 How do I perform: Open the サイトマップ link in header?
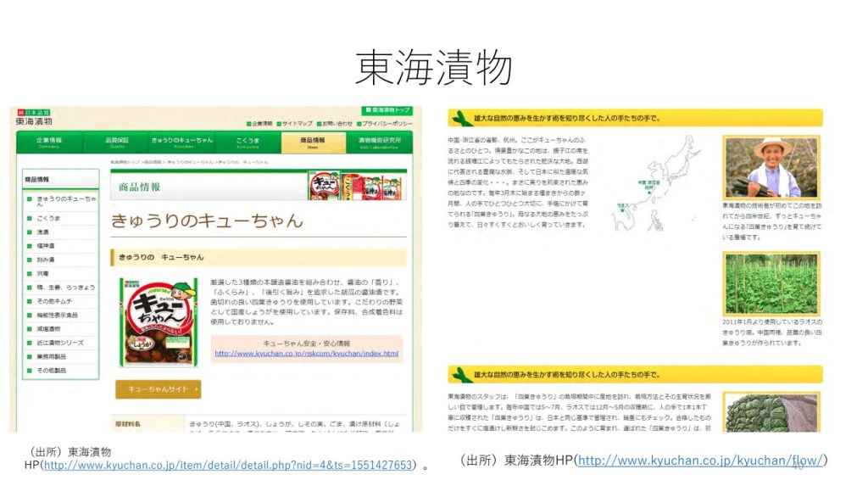coord(297,124)
